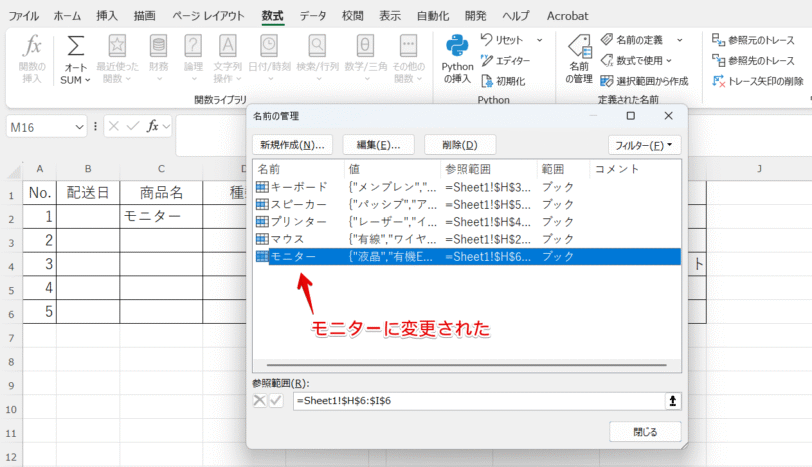Switch to the ページ レイアウト tab

click(208, 16)
